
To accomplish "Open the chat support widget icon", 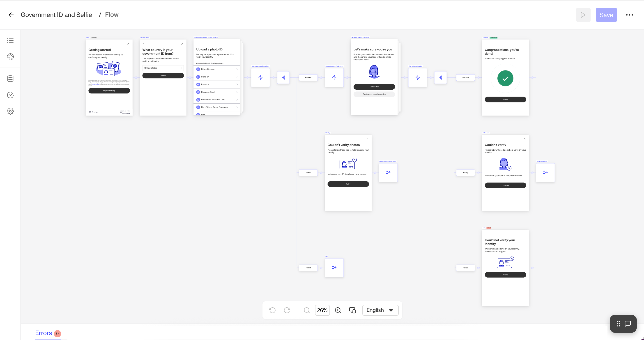I will [x=628, y=324].
